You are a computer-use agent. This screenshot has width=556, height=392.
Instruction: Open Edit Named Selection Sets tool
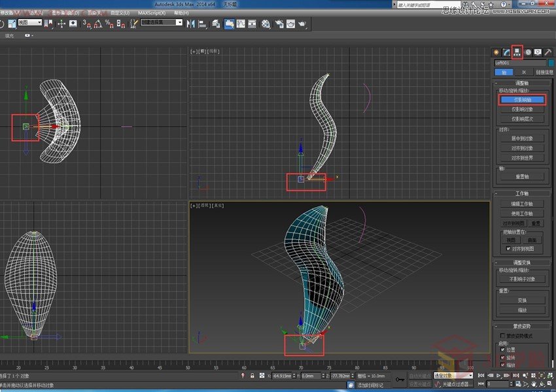tap(133, 24)
